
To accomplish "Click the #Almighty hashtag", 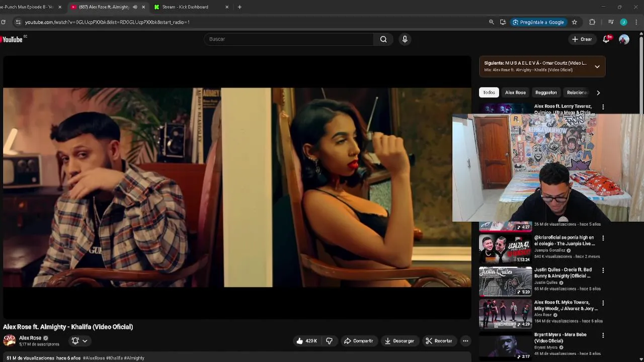I will 134,358.
